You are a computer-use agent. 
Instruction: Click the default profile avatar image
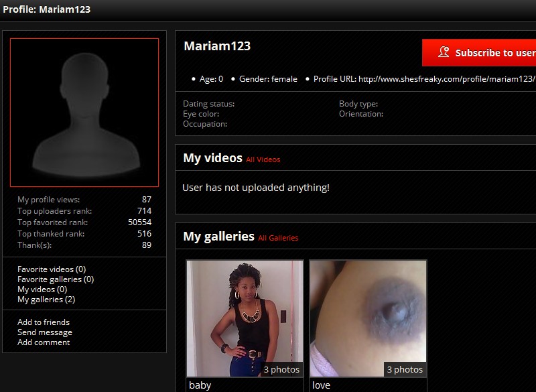tap(84, 113)
